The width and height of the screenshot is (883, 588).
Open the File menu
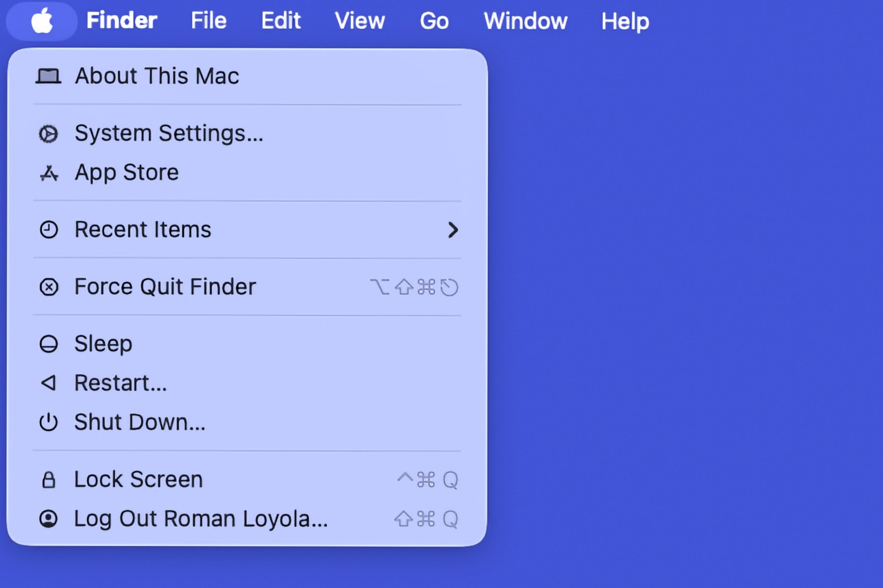pos(209,21)
